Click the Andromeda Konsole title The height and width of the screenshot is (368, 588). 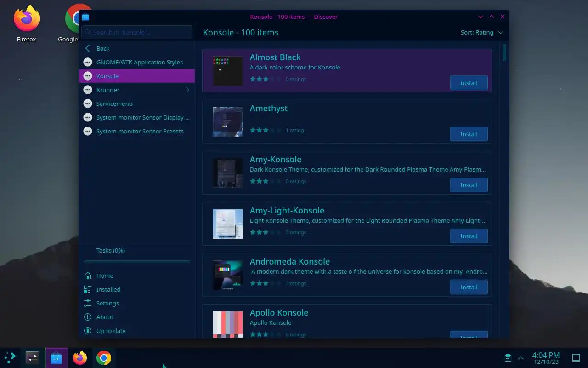click(290, 262)
